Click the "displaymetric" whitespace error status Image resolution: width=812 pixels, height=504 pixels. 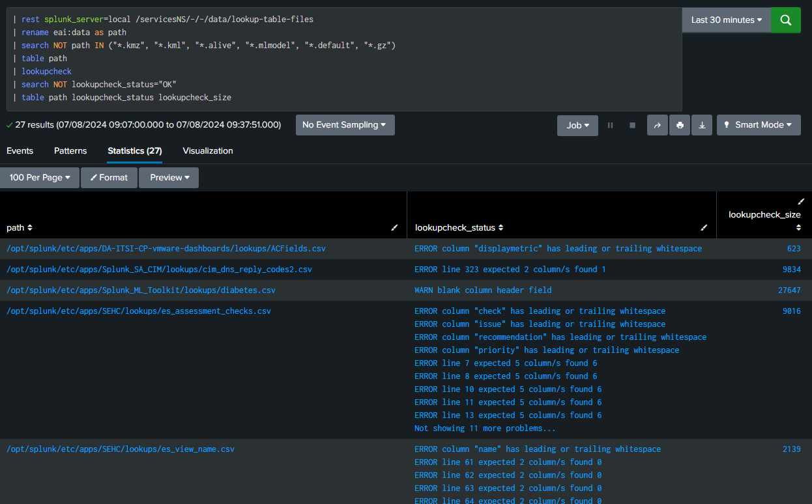pos(558,249)
